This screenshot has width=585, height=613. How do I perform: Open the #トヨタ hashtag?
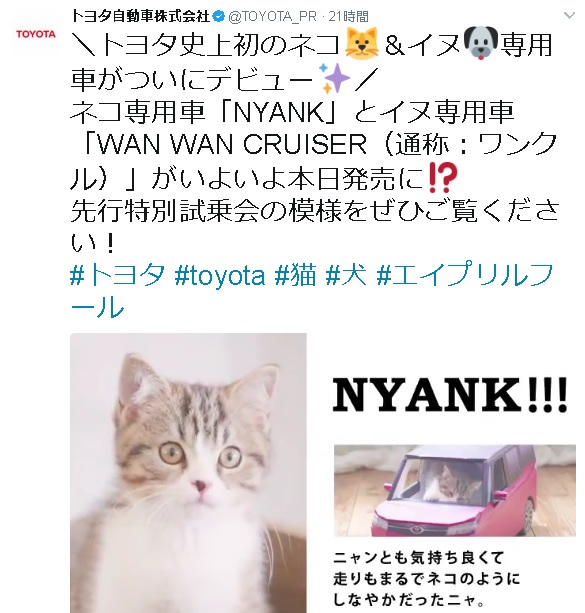pos(117,274)
